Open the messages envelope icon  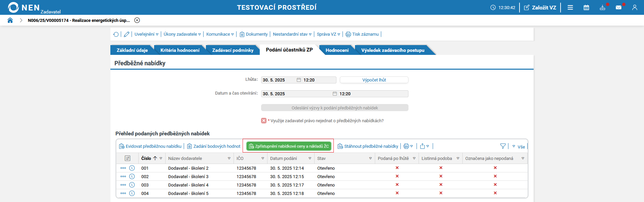pyautogui.click(x=618, y=7)
